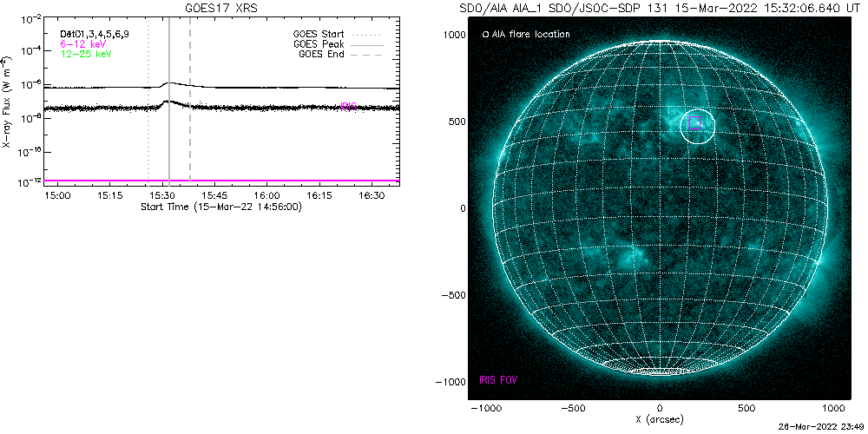Click the 15:30 tick label on the time axis
The height and width of the screenshot is (434, 868).
[x=161, y=196]
